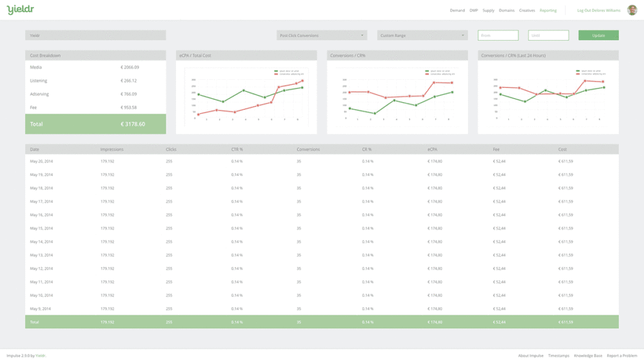Open the Knowledge Base footer link
Viewport: 644px width, 362px height.
(587, 356)
